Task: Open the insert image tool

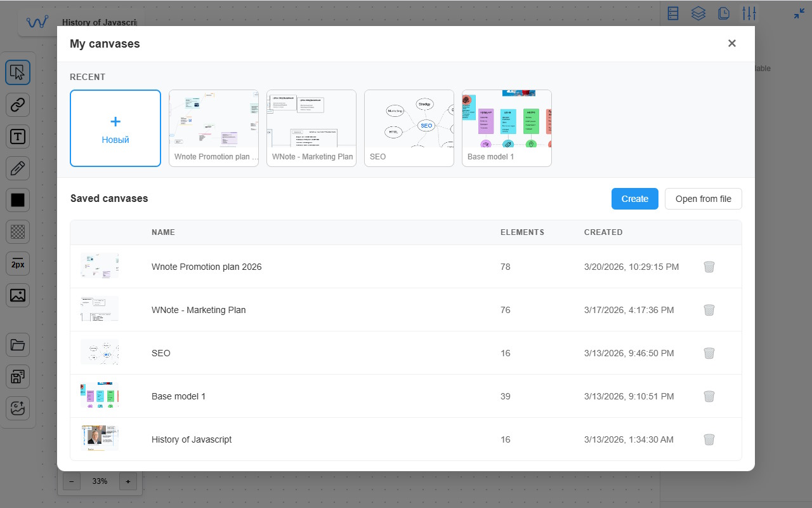Action: pyautogui.click(x=18, y=295)
